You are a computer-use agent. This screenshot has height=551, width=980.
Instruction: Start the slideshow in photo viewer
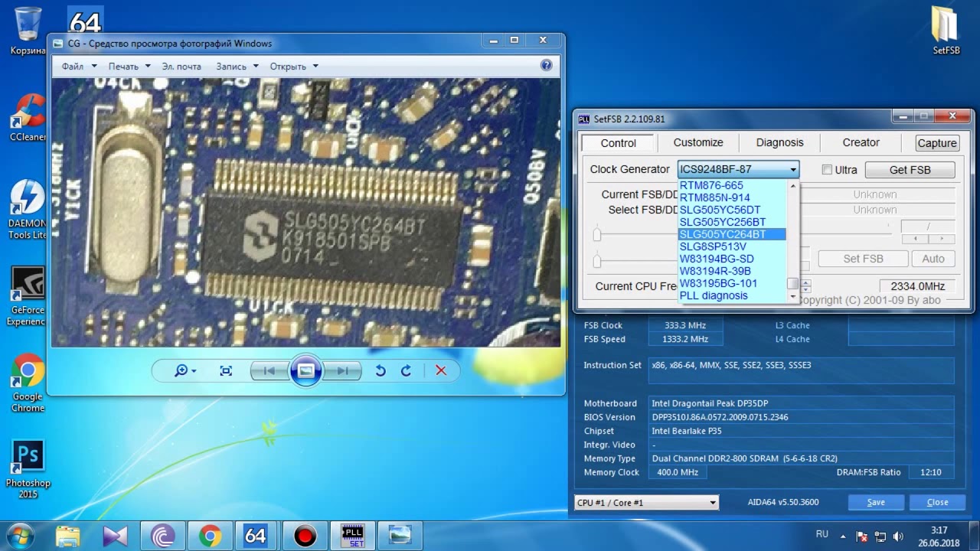(305, 370)
